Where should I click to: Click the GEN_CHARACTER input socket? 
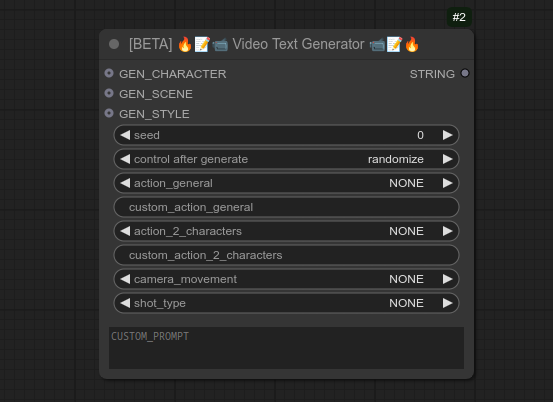click(109, 73)
